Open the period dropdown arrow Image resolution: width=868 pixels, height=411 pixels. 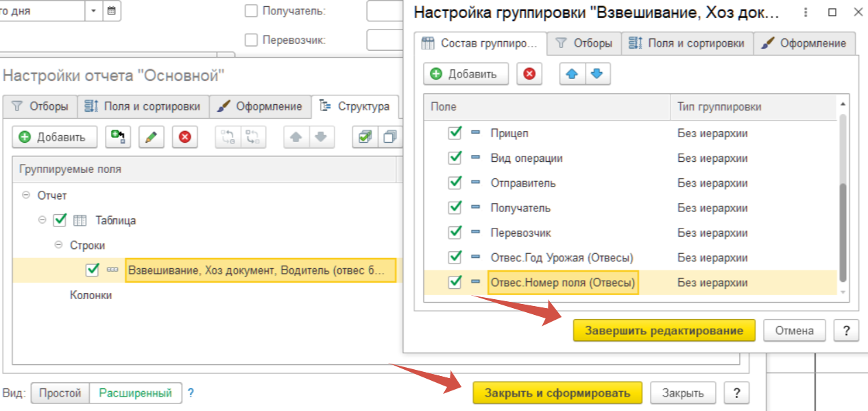click(94, 11)
